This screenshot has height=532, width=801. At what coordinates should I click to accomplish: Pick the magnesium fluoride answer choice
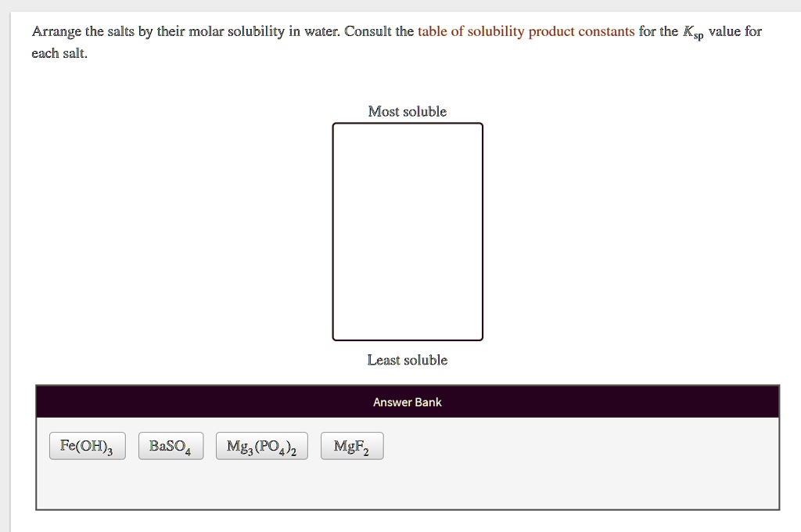click(351, 445)
